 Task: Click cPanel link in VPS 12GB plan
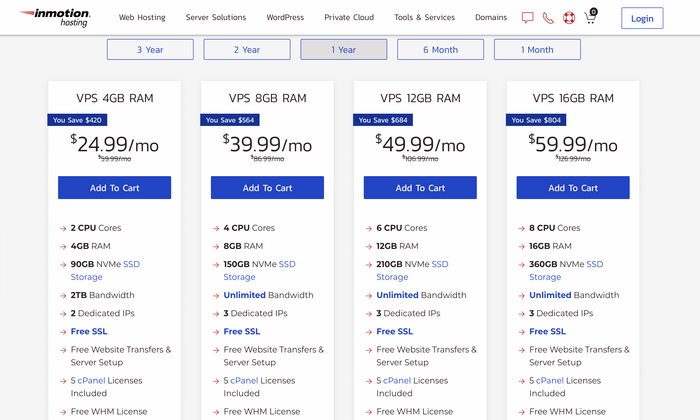click(397, 381)
